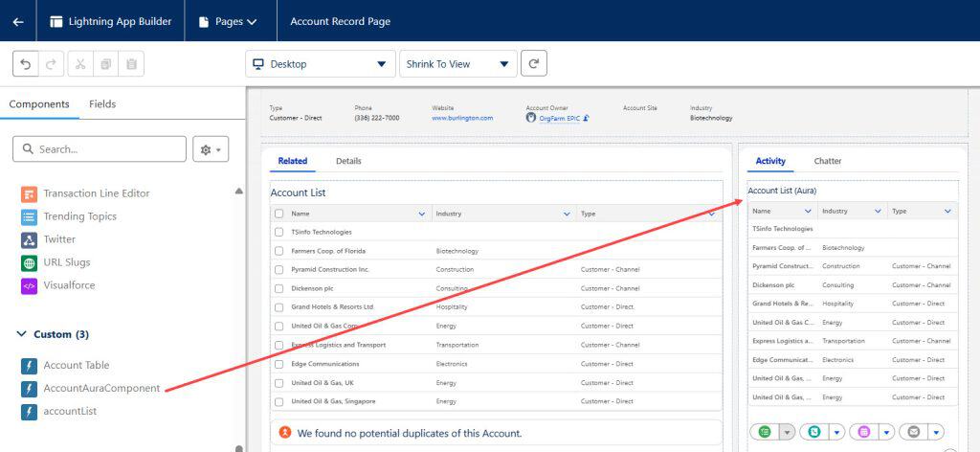Select the Twitter component icon
The image size is (980, 452).
(x=30, y=240)
